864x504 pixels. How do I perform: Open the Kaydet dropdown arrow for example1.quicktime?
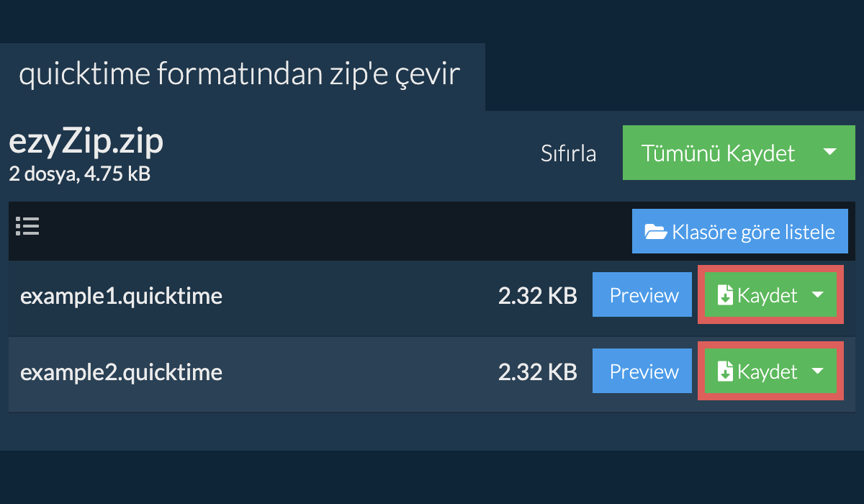(x=818, y=295)
